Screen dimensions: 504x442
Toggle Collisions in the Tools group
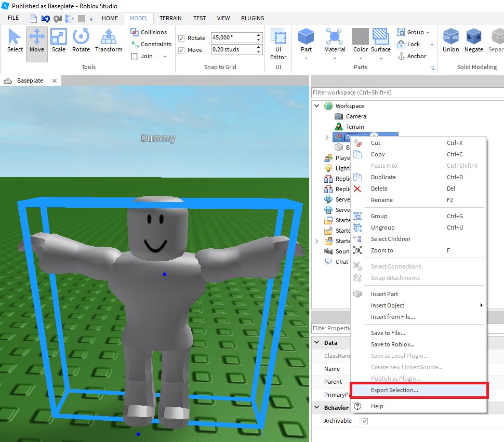(149, 32)
